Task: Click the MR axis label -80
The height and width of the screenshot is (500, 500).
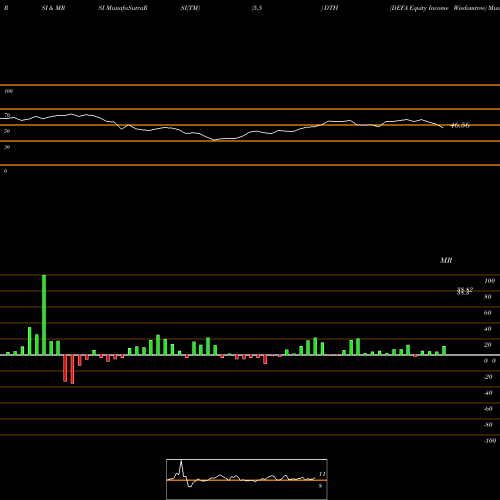Action: pos(488,425)
